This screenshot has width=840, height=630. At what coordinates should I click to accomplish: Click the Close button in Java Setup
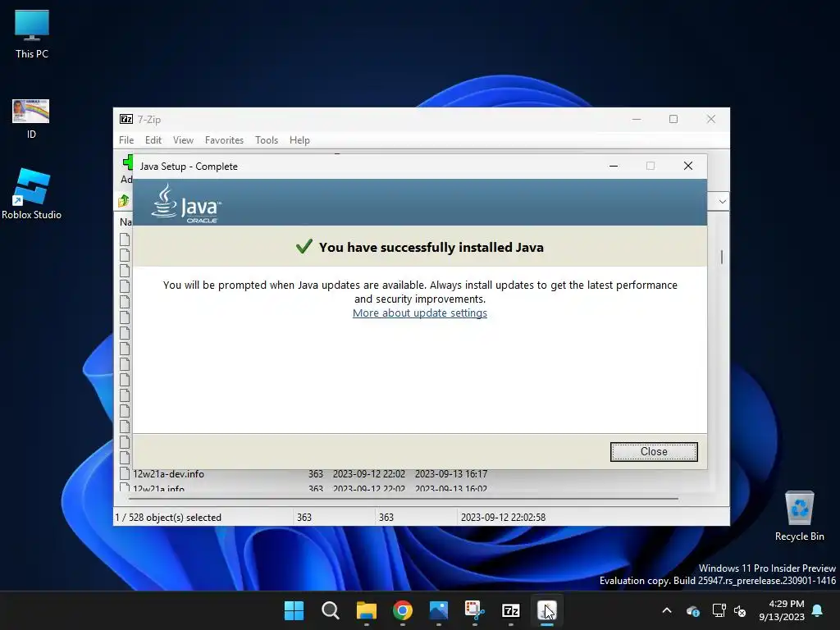click(x=654, y=452)
